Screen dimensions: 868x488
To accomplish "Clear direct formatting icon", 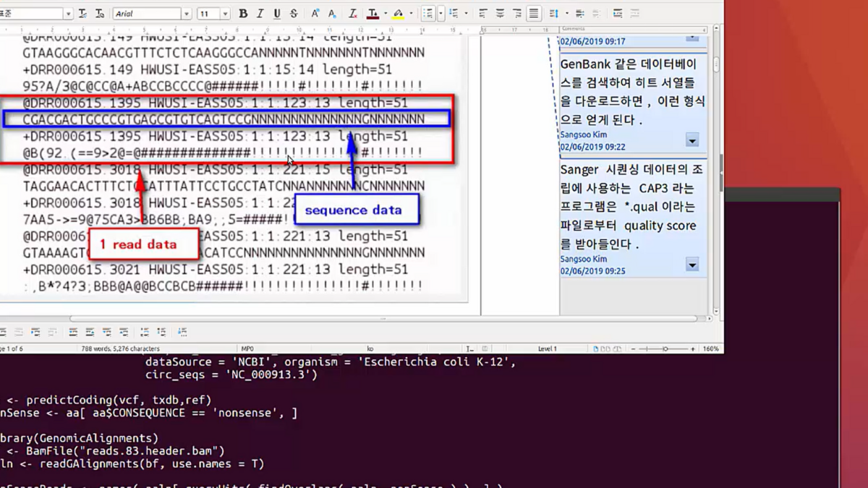I will click(x=352, y=14).
